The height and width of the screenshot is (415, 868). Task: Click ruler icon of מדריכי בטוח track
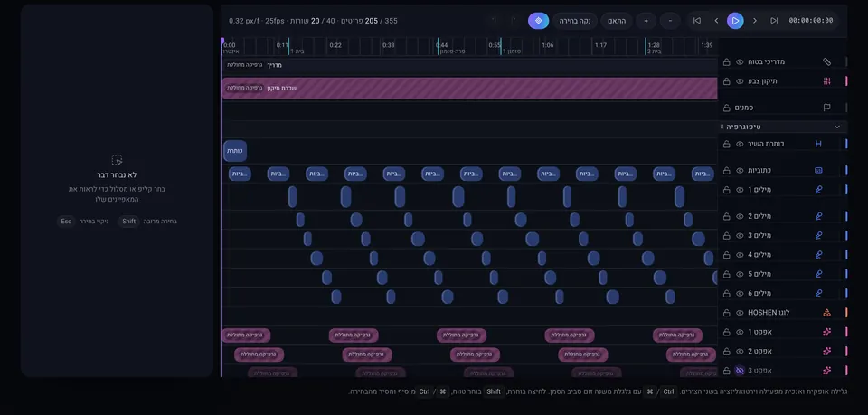826,62
